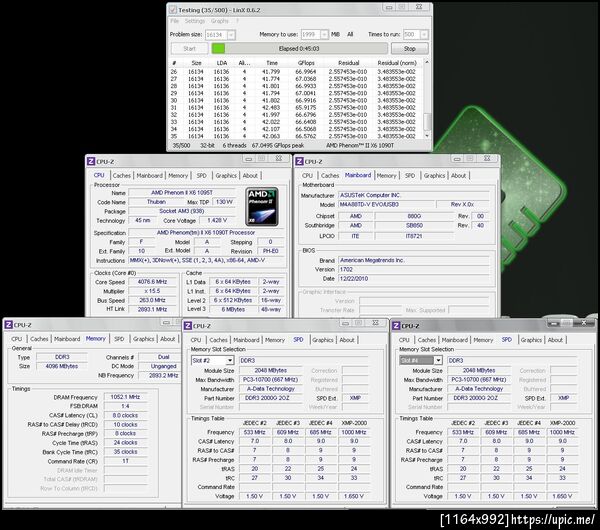The height and width of the screenshot is (530, 600).
Task: Open the Settings menu in LinX
Action: [x=195, y=21]
